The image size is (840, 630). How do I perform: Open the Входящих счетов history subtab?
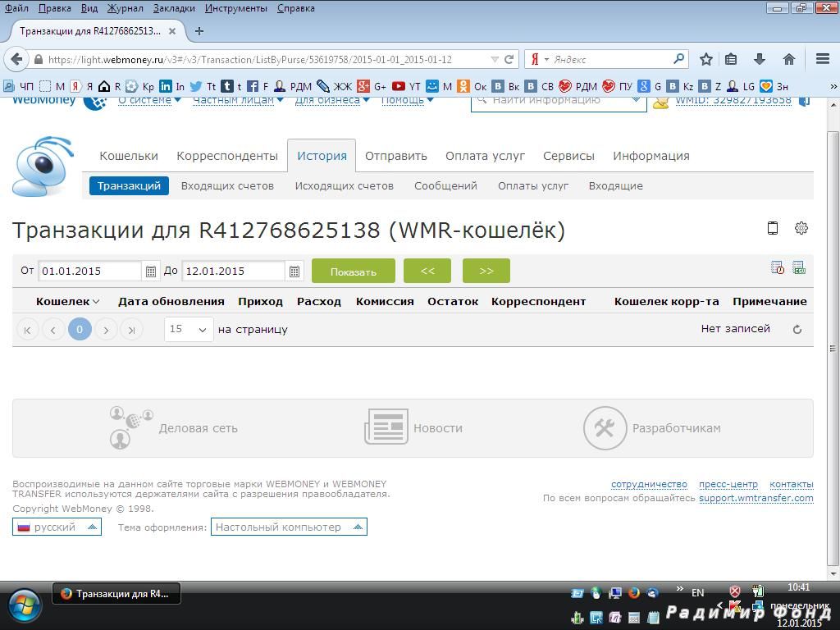click(x=227, y=186)
